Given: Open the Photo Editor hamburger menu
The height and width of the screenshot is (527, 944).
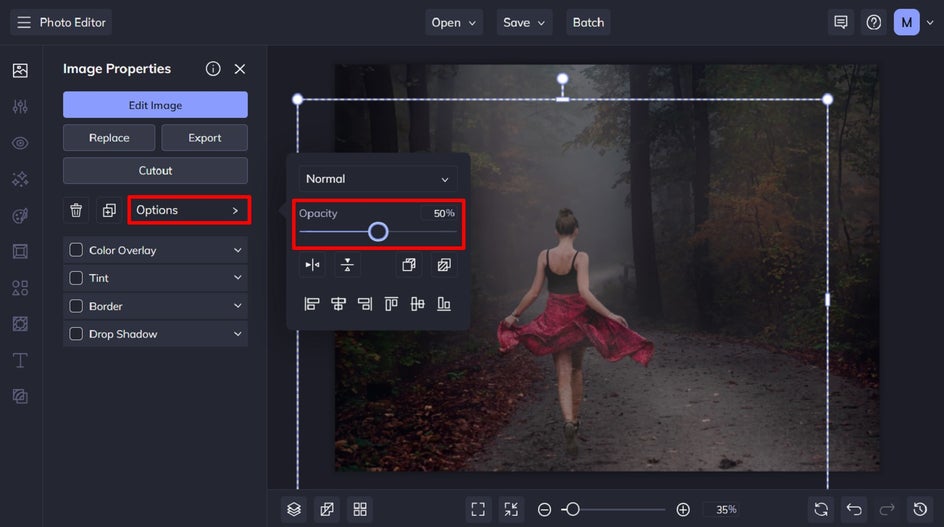Looking at the screenshot, I should click(24, 22).
